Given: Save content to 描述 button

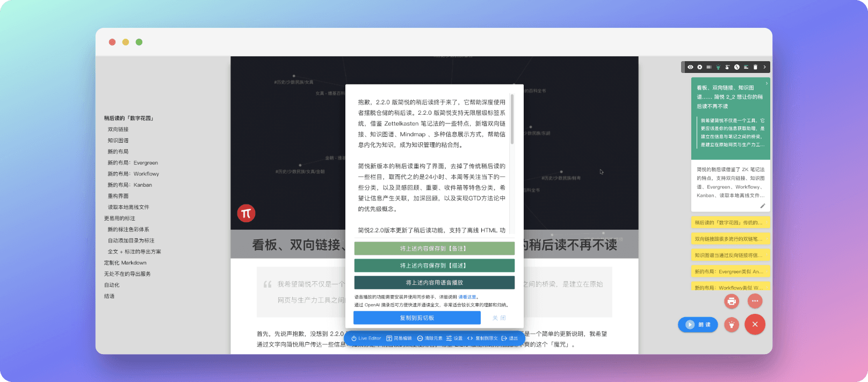Looking at the screenshot, I should coord(434,266).
